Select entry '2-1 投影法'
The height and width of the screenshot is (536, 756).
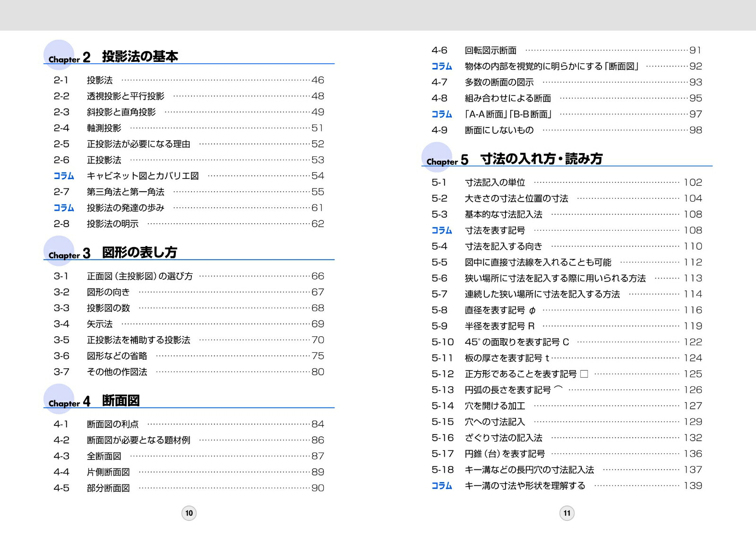189,80
